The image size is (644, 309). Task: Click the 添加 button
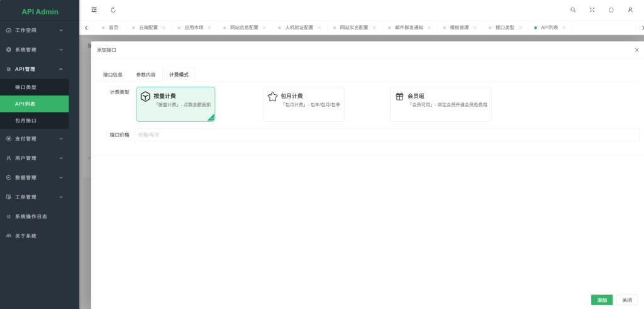pos(602,300)
